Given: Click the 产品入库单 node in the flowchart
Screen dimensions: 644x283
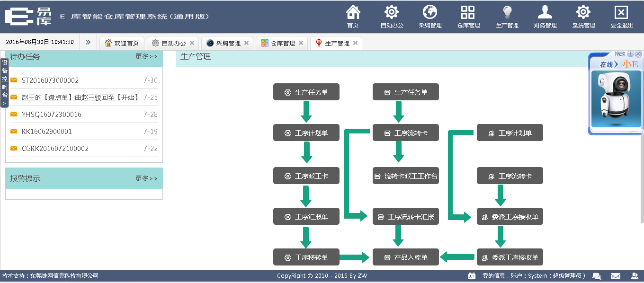Looking at the screenshot, I should (x=405, y=257).
